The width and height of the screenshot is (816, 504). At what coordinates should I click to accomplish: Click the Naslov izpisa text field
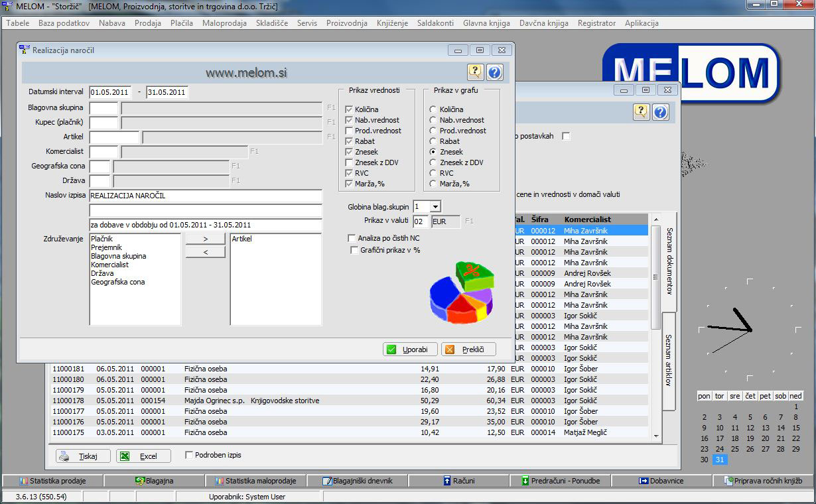click(206, 196)
